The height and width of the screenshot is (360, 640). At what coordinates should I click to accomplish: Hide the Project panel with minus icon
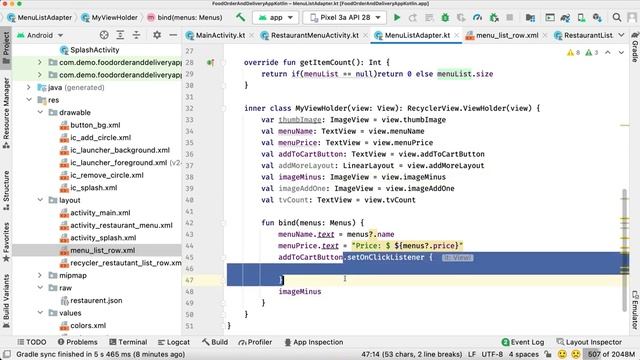173,35
